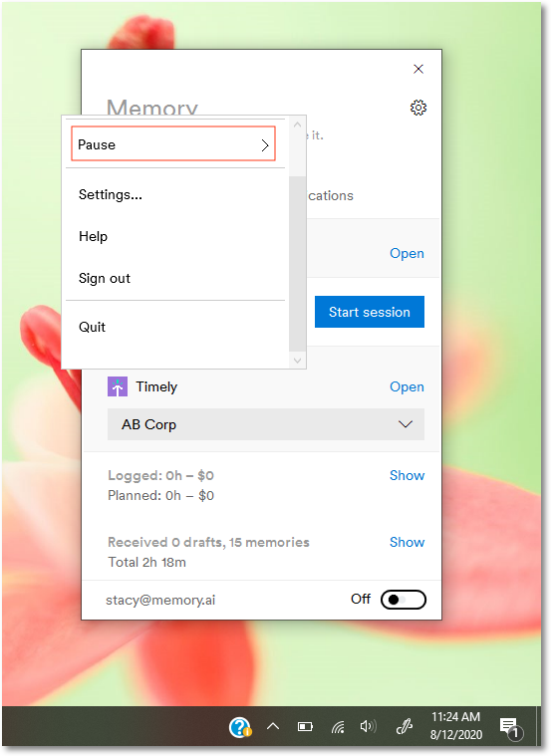Open the notification center icon
This screenshot has width=551, height=756.
[x=510, y=727]
